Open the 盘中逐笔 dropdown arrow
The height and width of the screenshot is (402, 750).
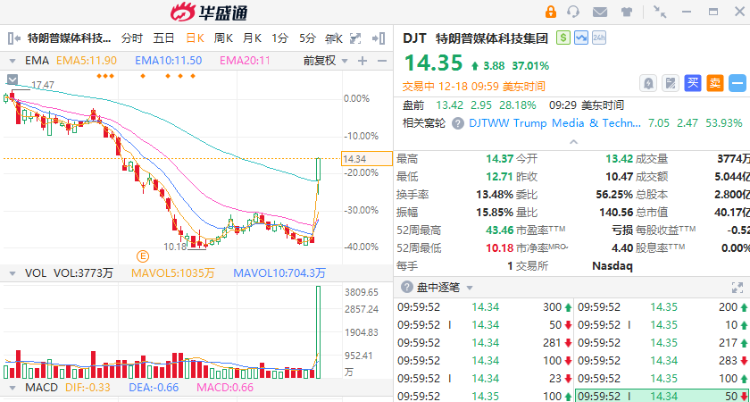(470, 288)
